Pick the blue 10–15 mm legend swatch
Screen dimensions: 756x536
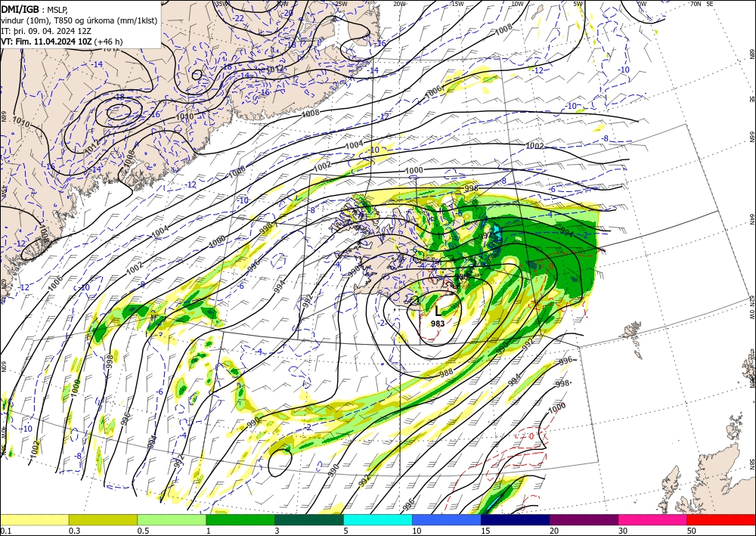point(447,519)
